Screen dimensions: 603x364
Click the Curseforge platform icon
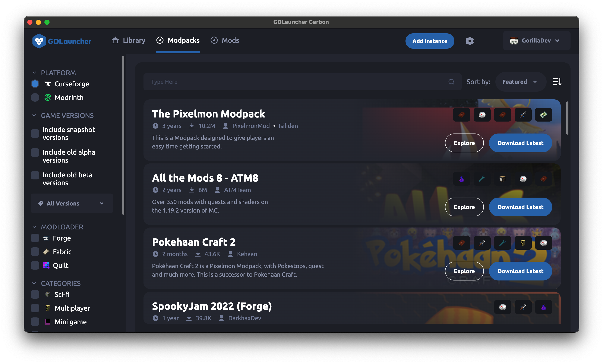(x=47, y=84)
